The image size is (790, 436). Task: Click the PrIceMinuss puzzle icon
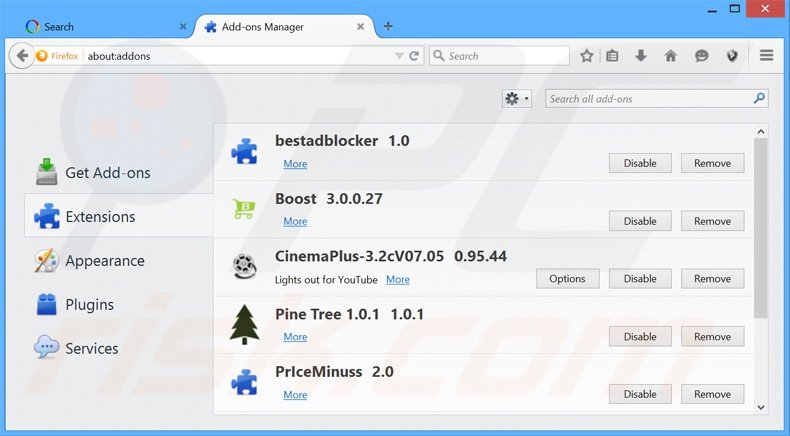pyautogui.click(x=244, y=382)
